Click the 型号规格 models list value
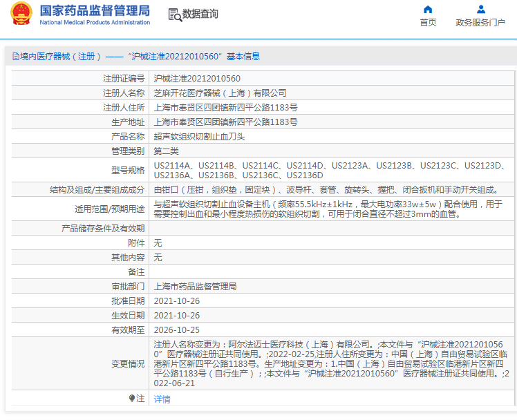Image resolution: width=517 pixels, height=420 pixels. (330, 171)
